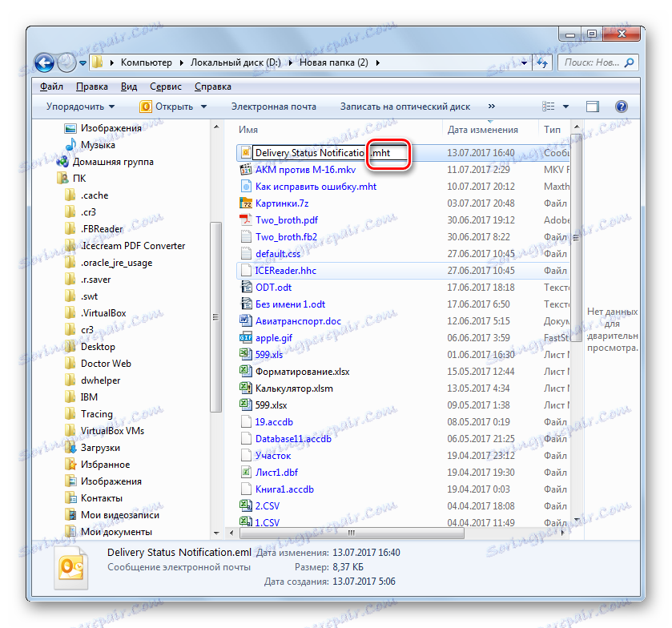Toggle the preview pane icon
The image size is (672, 628).
[x=592, y=107]
